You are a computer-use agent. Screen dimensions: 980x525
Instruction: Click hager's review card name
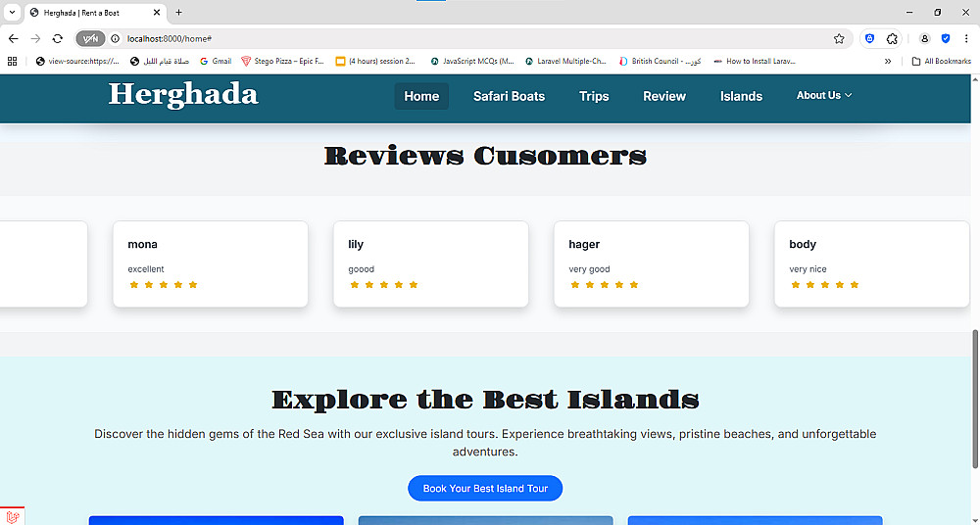[x=584, y=244]
